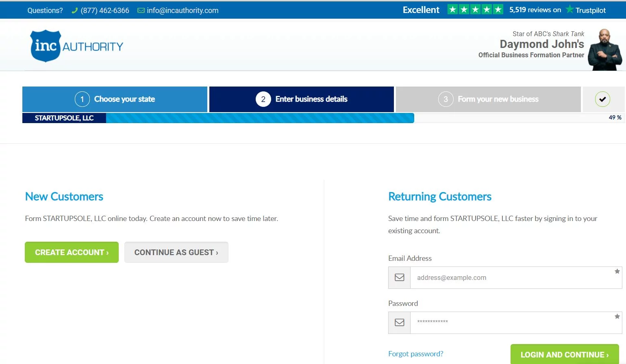The width and height of the screenshot is (626, 364).
Task: Click the Questions? text in top bar
Action: coord(45,11)
